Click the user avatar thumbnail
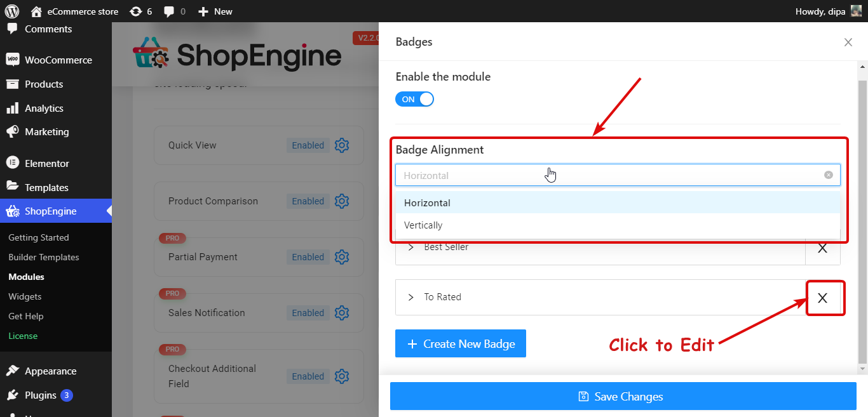868x417 pixels. (856, 11)
